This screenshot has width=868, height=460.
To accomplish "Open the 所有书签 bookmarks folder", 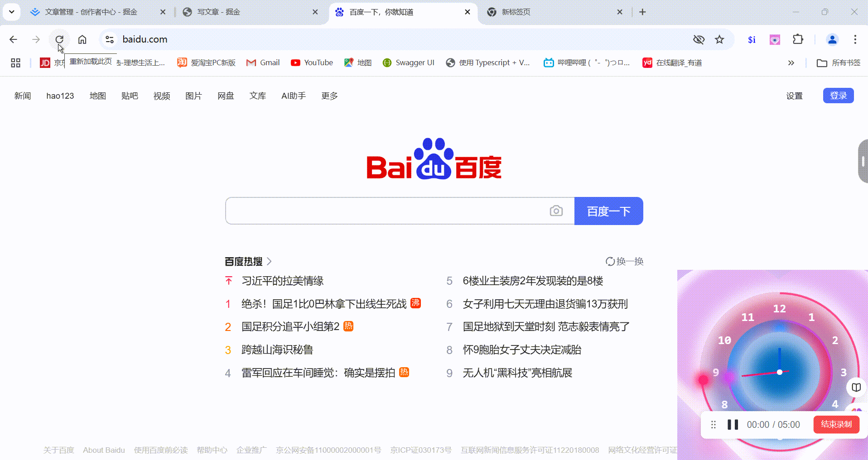I will tap(839, 63).
